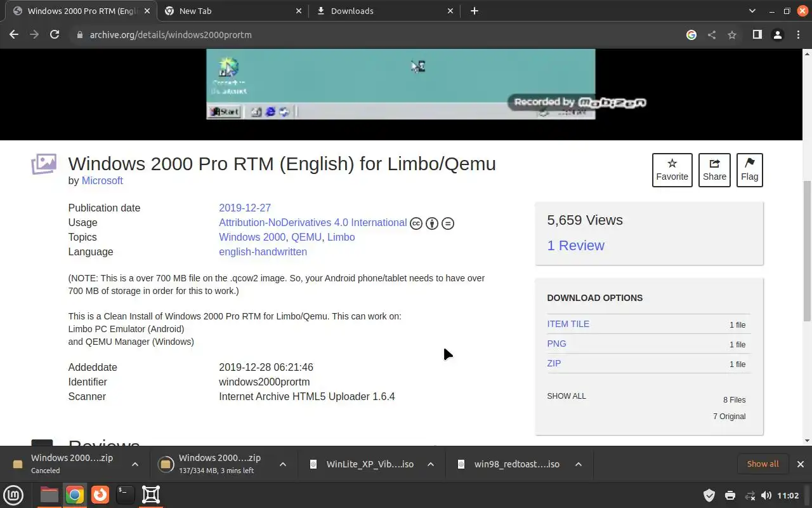Open the Linux Mint start menu

pos(14,495)
